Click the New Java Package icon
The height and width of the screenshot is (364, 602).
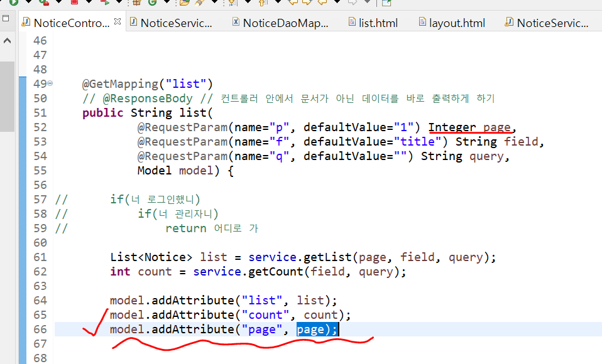(x=137, y=2)
